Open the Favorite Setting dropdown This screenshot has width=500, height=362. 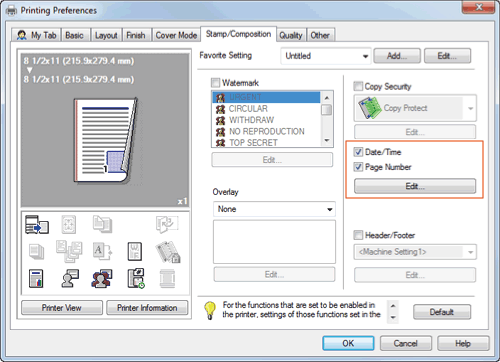tap(326, 56)
